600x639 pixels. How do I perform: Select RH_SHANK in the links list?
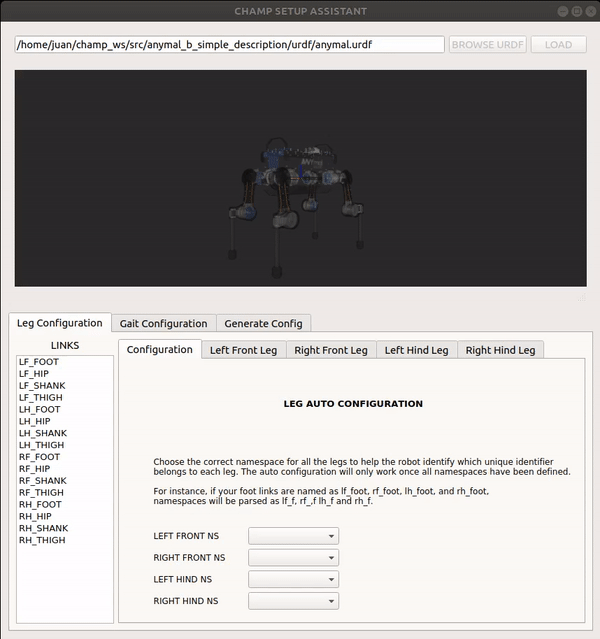click(x=44, y=528)
